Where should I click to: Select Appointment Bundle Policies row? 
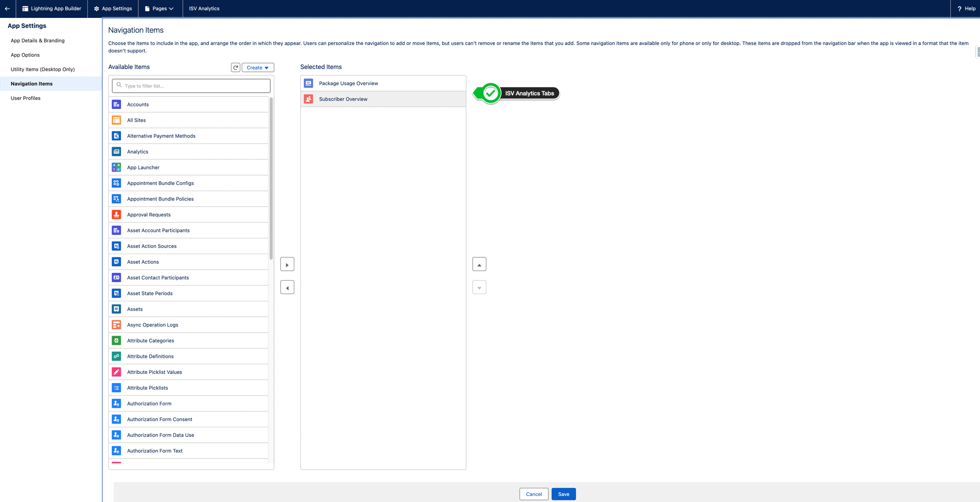pos(188,199)
